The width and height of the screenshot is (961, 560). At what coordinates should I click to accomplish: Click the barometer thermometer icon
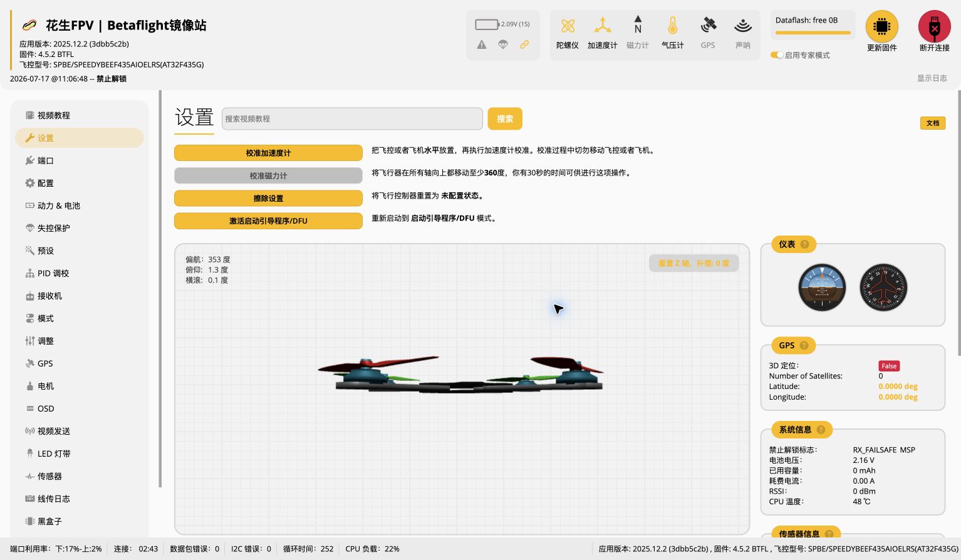point(672,26)
